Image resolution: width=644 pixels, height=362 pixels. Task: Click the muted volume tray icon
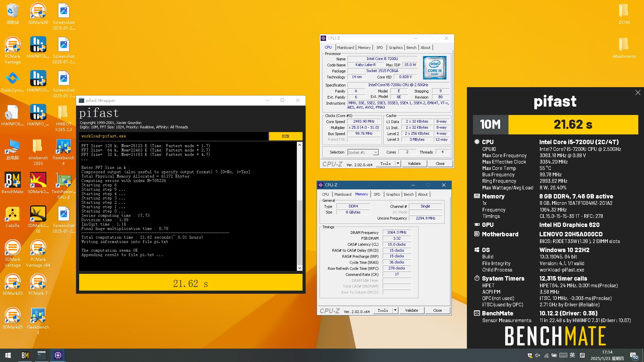click(538, 355)
